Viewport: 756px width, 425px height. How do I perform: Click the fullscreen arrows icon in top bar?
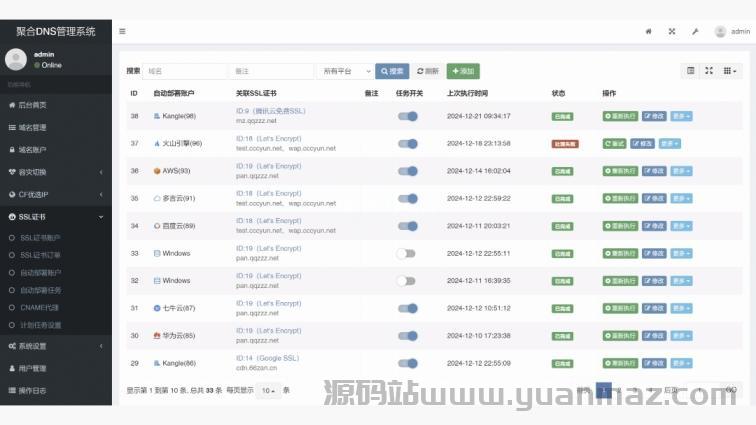click(672, 31)
